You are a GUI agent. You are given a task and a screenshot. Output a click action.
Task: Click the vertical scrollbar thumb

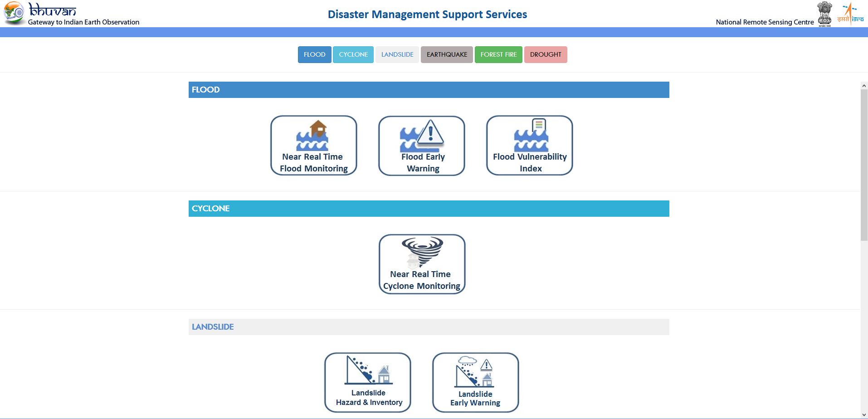point(863,166)
